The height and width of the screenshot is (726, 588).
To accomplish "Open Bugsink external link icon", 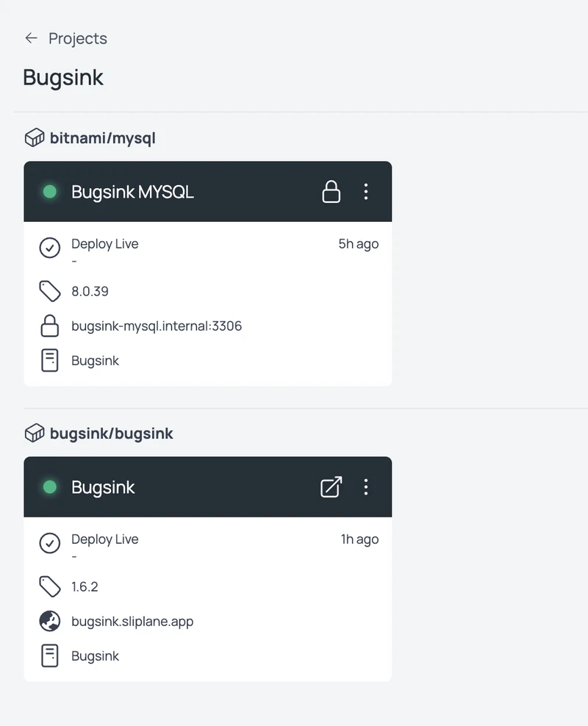I will [x=331, y=487].
